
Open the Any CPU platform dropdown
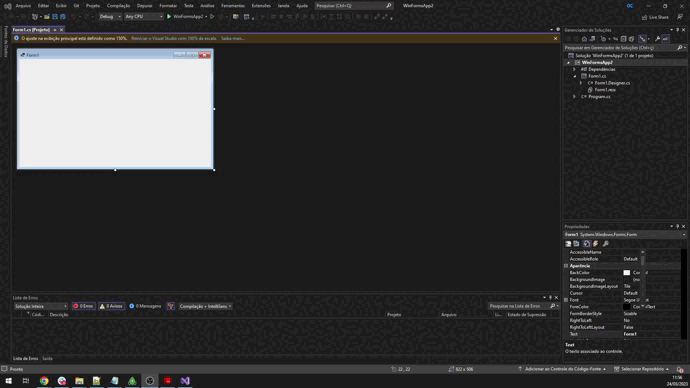144,17
